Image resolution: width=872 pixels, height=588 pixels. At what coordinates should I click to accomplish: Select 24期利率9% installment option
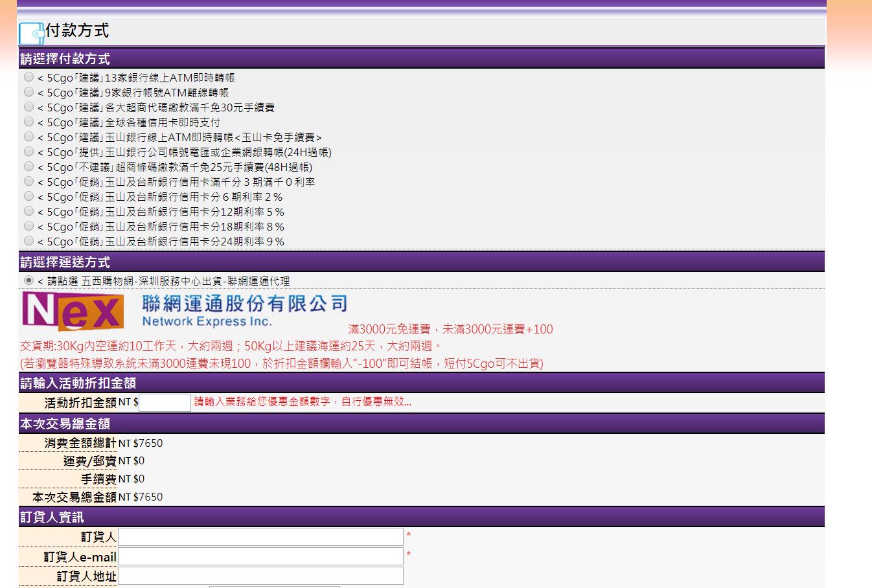click(x=29, y=241)
